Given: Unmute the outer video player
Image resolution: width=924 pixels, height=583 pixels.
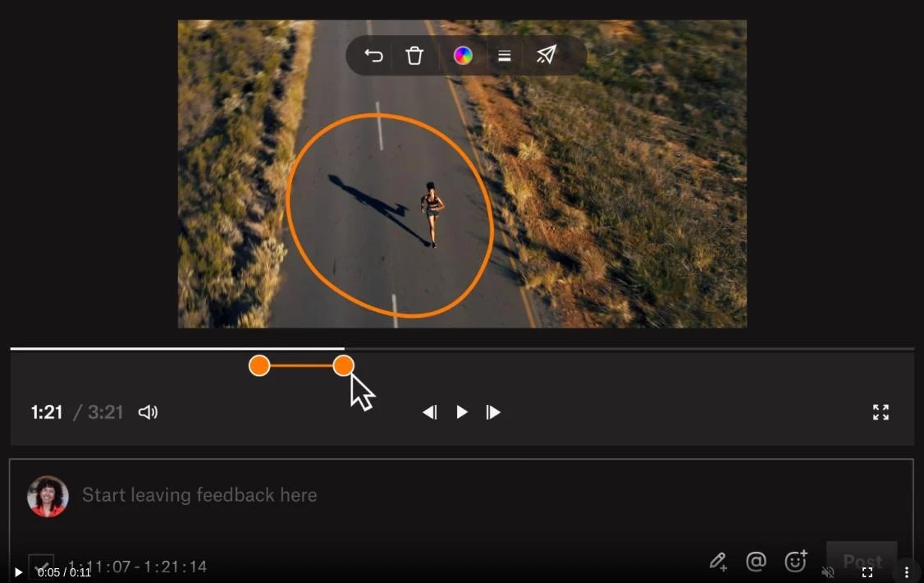Looking at the screenshot, I should 828,572.
